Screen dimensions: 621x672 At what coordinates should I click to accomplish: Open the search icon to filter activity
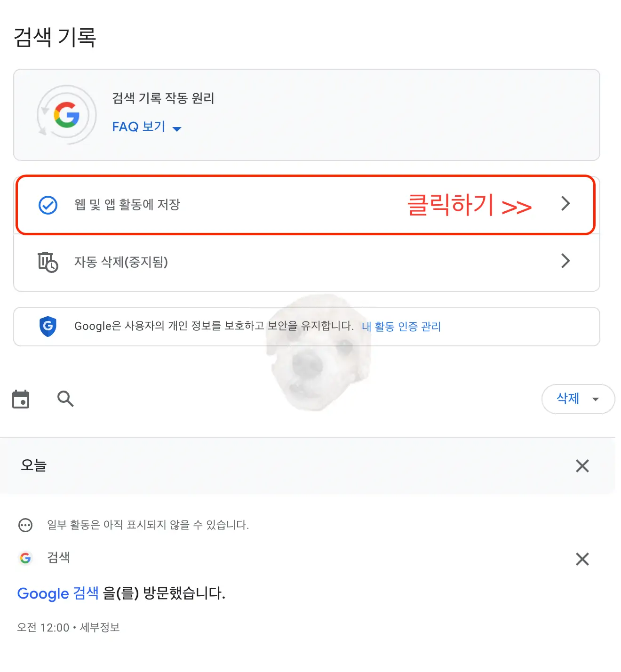65,399
